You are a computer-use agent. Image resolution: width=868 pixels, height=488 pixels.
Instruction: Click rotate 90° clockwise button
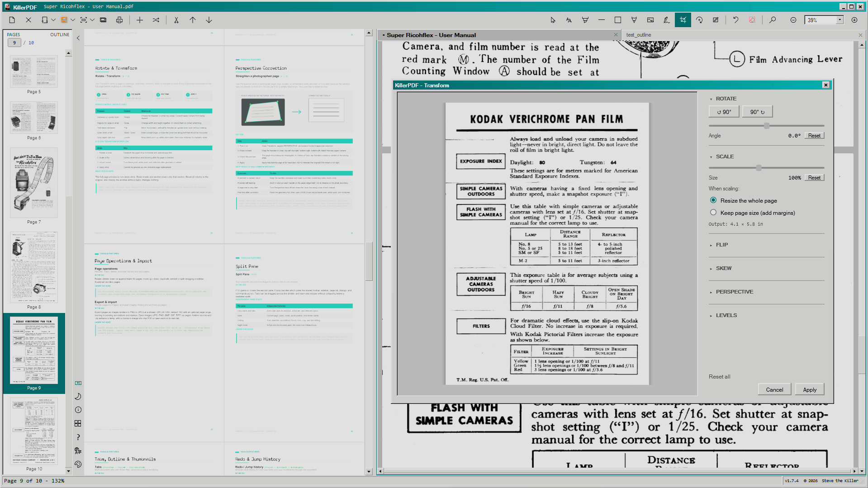pyautogui.click(x=757, y=112)
